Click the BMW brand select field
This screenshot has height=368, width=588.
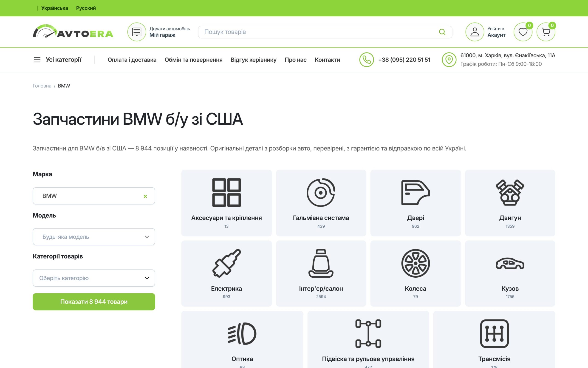point(94,196)
